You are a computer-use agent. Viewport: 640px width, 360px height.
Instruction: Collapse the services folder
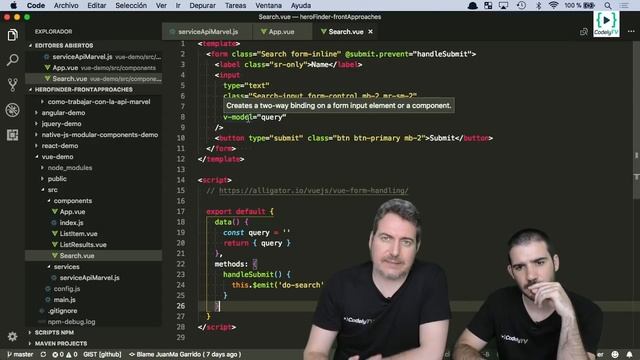point(67,267)
